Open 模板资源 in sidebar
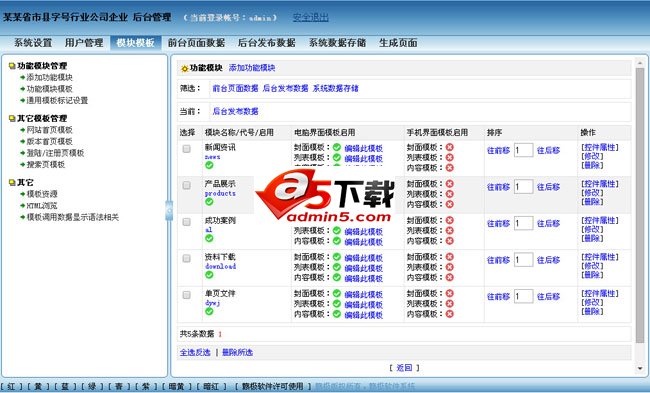 coord(42,194)
